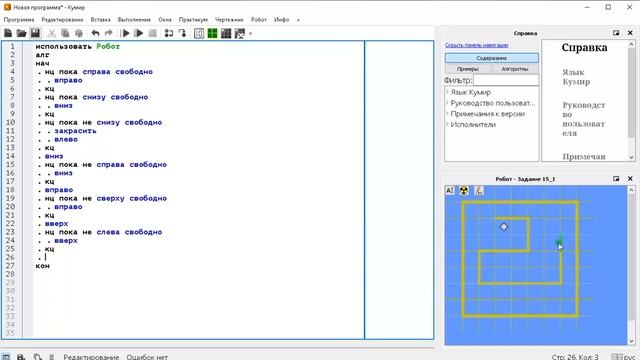Click the кон keyword in line 27

(x=42, y=266)
